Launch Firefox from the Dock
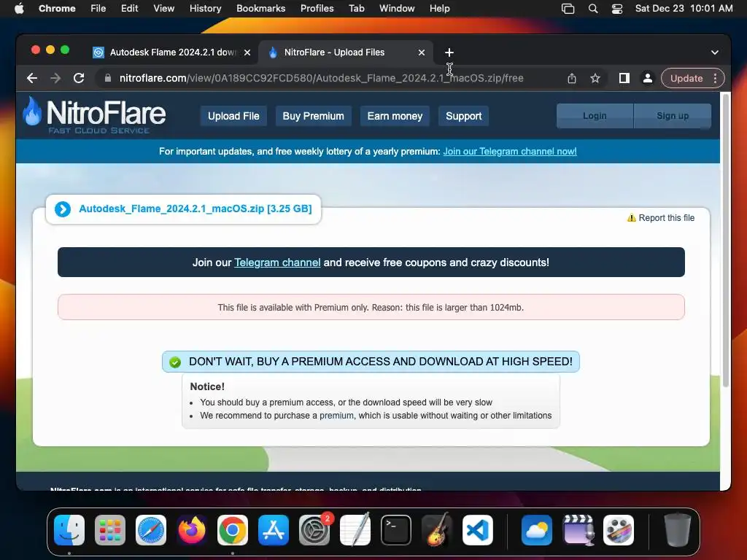The width and height of the screenshot is (747, 560). tap(192, 530)
